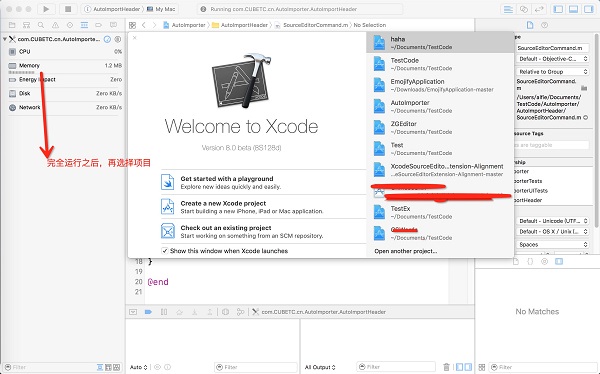Open the related items grid menu in jump bar
The image size is (600, 374).
(132, 25)
